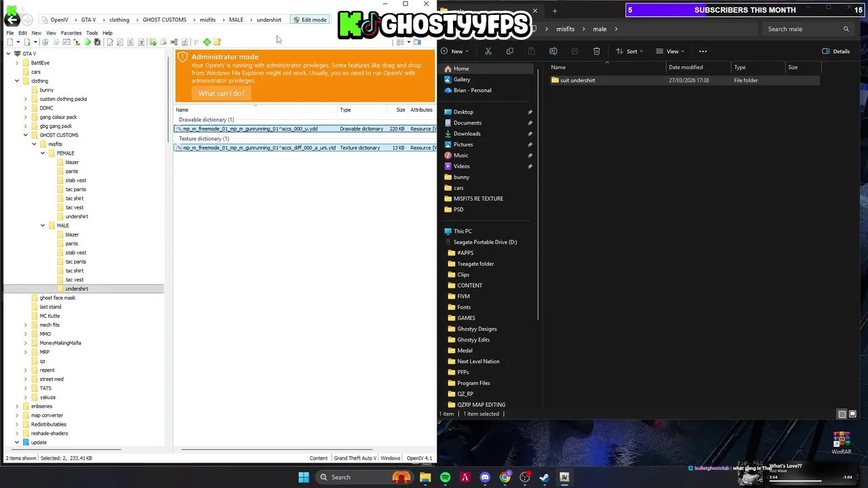The image size is (868, 488).
Task: Open the Sort dropdown in File Explorer
Action: [629, 51]
